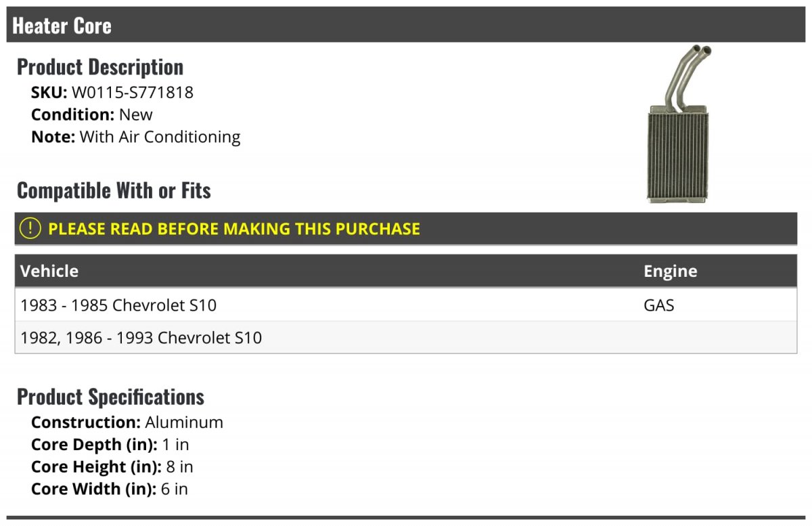
Task: Click the Vehicle column header
Action: coord(49,271)
